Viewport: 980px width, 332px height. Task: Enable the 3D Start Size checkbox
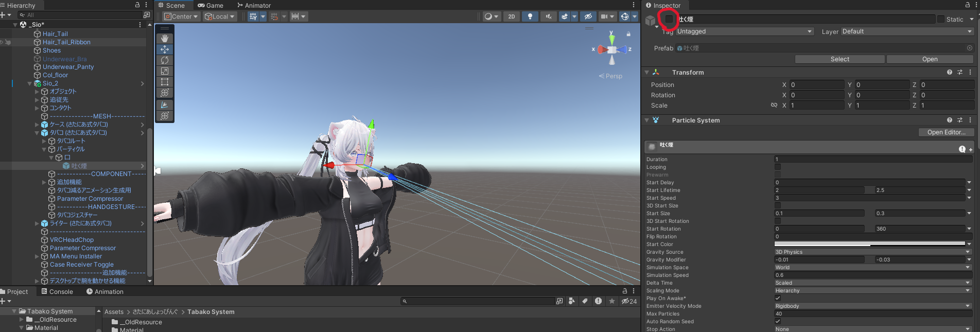click(778, 205)
